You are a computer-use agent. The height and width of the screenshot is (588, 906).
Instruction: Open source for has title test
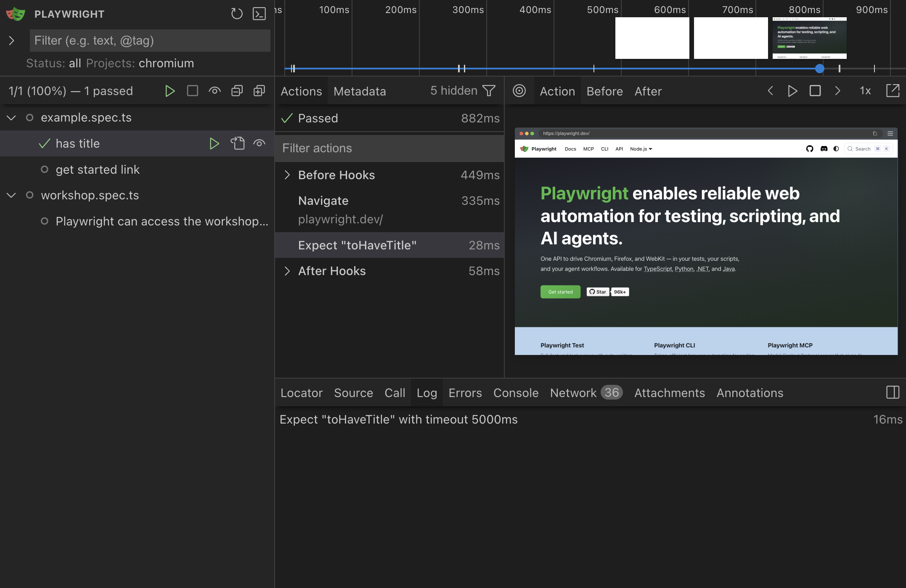pyautogui.click(x=237, y=143)
